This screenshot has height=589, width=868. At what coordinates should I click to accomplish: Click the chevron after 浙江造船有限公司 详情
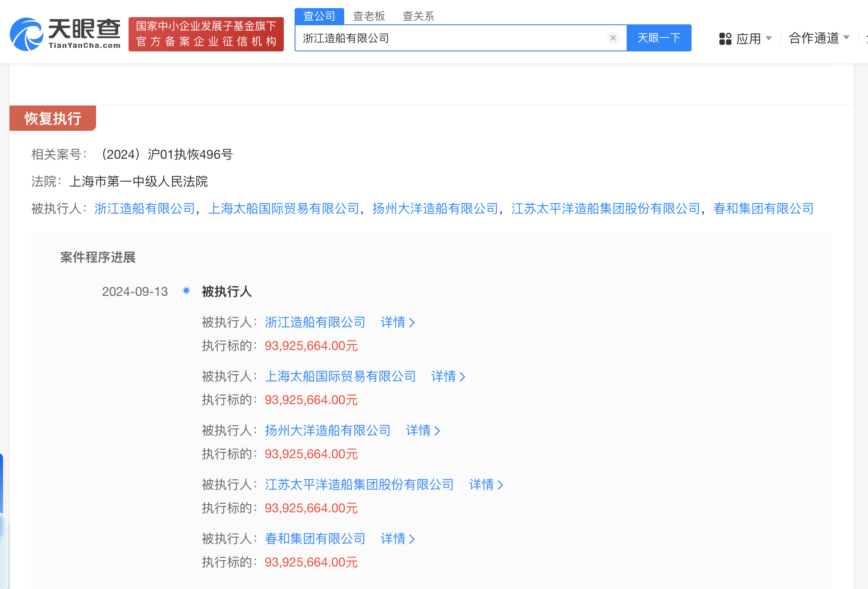[x=412, y=322]
